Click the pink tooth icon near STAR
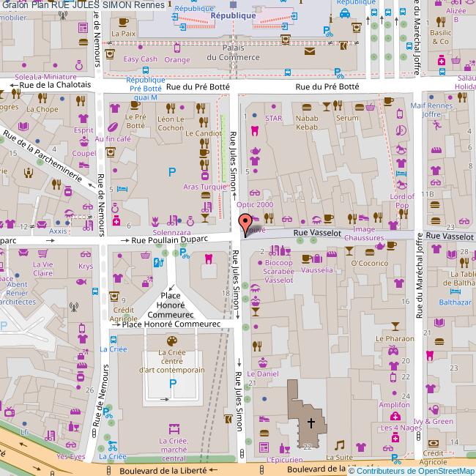 (x=255, y=130)
